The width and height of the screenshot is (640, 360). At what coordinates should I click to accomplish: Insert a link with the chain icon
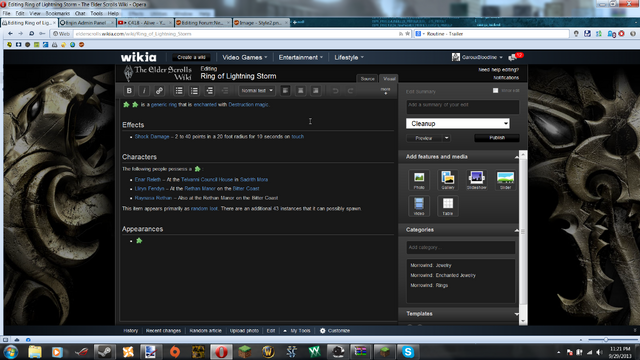click(x=159, y=91)
